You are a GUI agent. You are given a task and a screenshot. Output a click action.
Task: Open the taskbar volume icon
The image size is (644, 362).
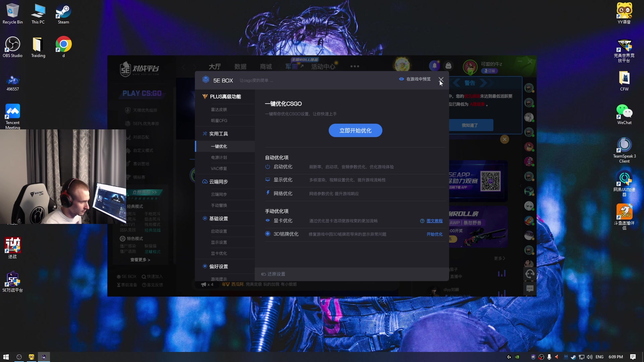(589, 357)
